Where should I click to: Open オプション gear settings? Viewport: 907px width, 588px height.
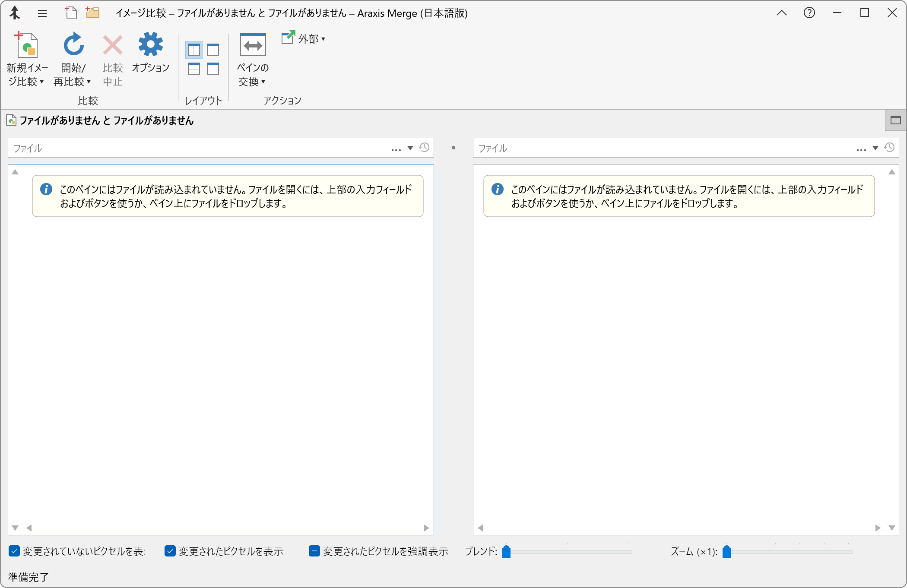click(x=150, y=44)
